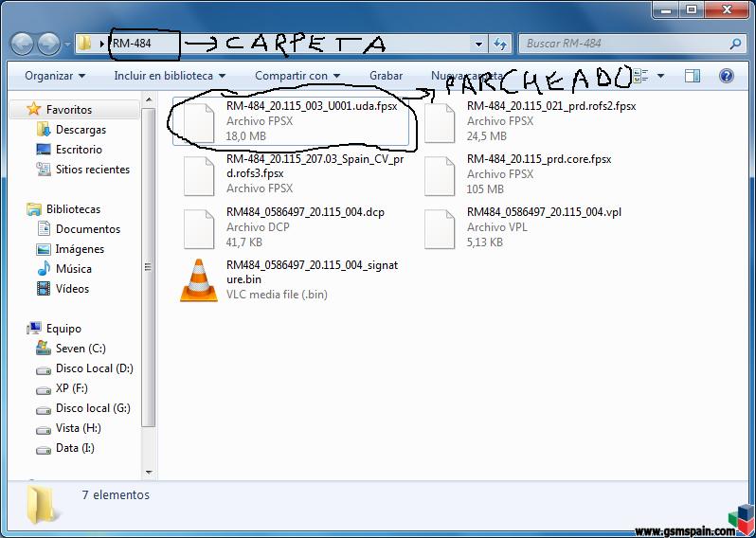Open the Data (I:) drive
The height and width of the screenshot is (538, 756).
(75, 447)
